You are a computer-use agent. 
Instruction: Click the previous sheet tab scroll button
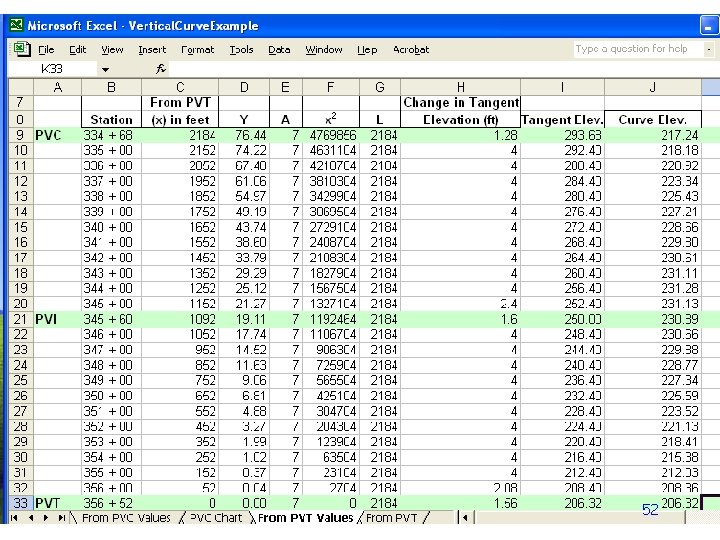pyautogui.click(x=30, y=518)
